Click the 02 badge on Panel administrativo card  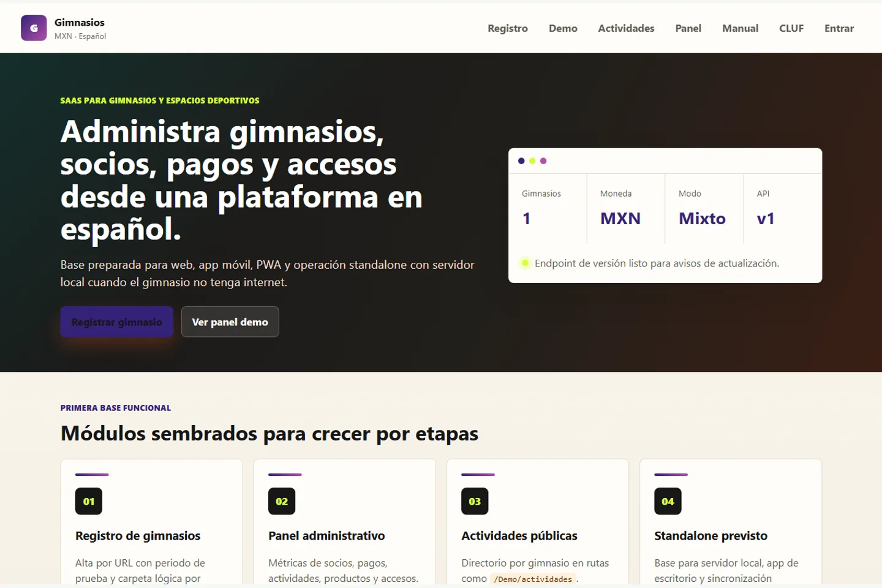[x=282, y=501]
